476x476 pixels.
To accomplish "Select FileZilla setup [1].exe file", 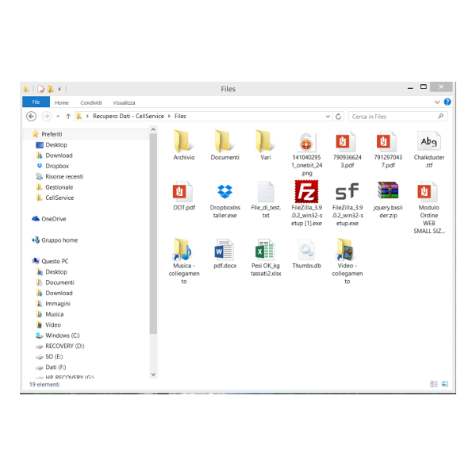I will coord(306,203).
